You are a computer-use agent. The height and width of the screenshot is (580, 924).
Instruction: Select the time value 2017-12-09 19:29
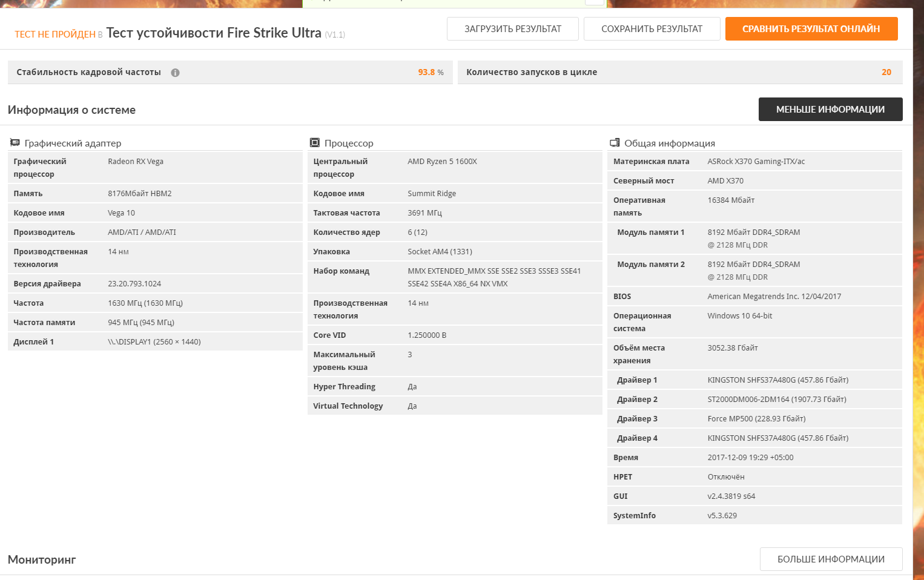point(750,458)
